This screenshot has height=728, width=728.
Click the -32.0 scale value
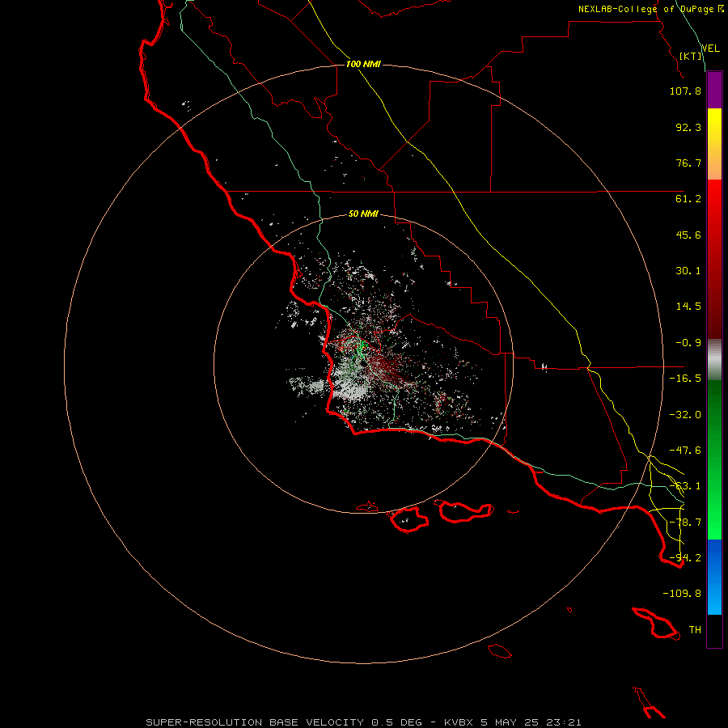click(x=685, y=415)
